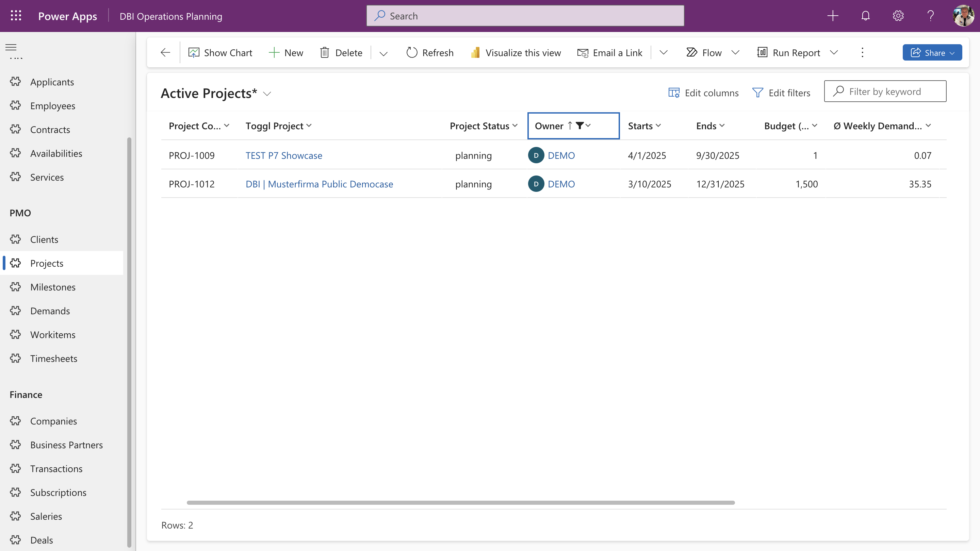The image size is (980, 551).
Task: Expand the Email a Link chevron
Action: coord(664,52)
